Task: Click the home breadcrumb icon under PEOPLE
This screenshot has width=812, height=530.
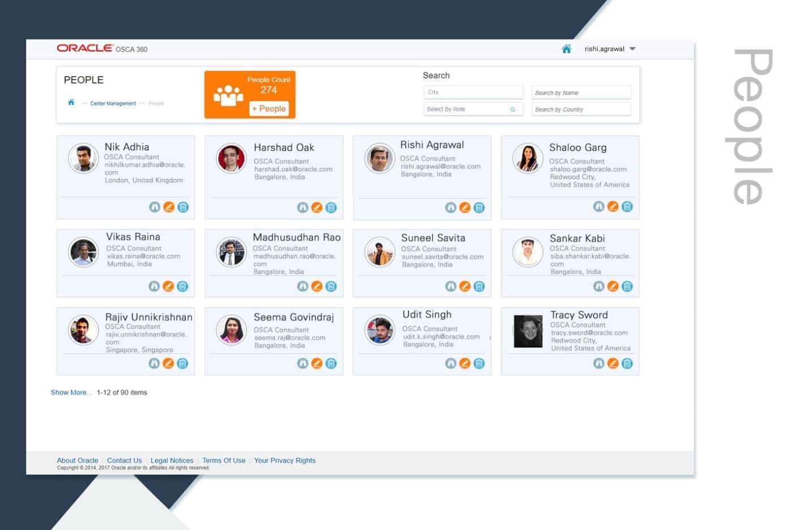Action: point(70,103)
